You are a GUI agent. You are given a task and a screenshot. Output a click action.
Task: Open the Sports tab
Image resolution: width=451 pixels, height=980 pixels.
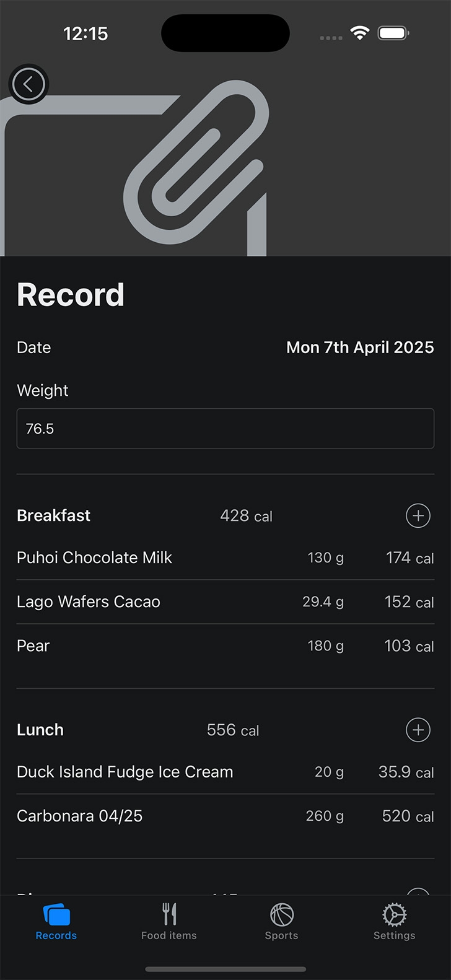coord(282,922)
